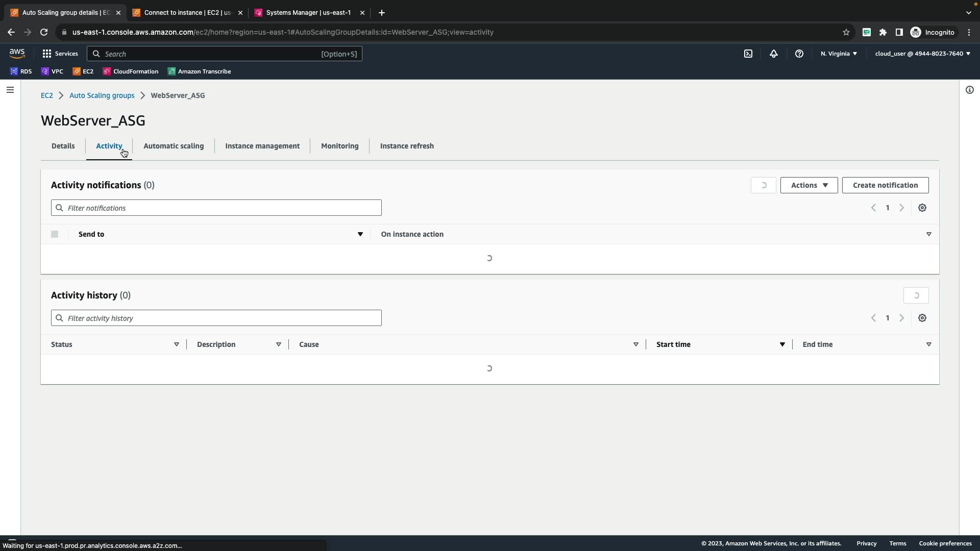Expand the Actions dropdown button

(x=809, y=185)
